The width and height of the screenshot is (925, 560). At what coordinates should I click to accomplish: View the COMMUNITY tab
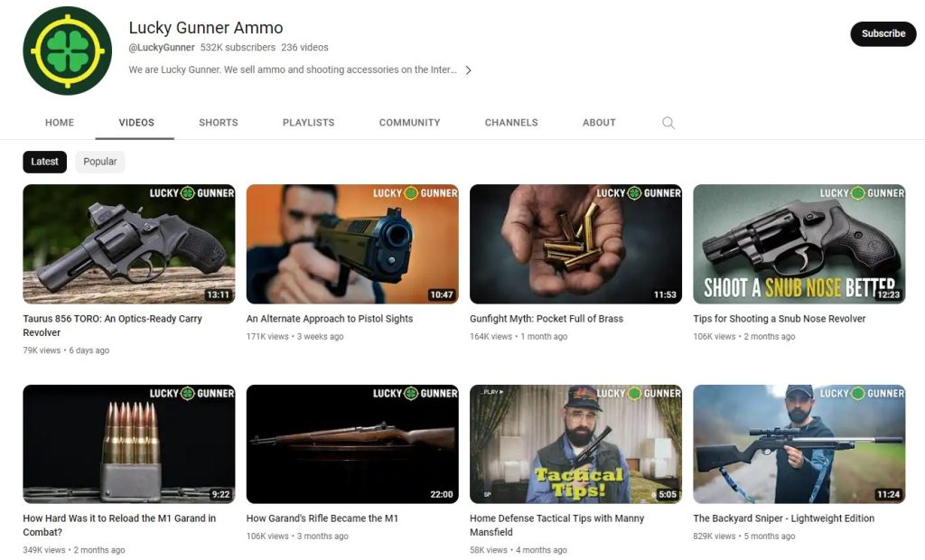pos(409,122)
